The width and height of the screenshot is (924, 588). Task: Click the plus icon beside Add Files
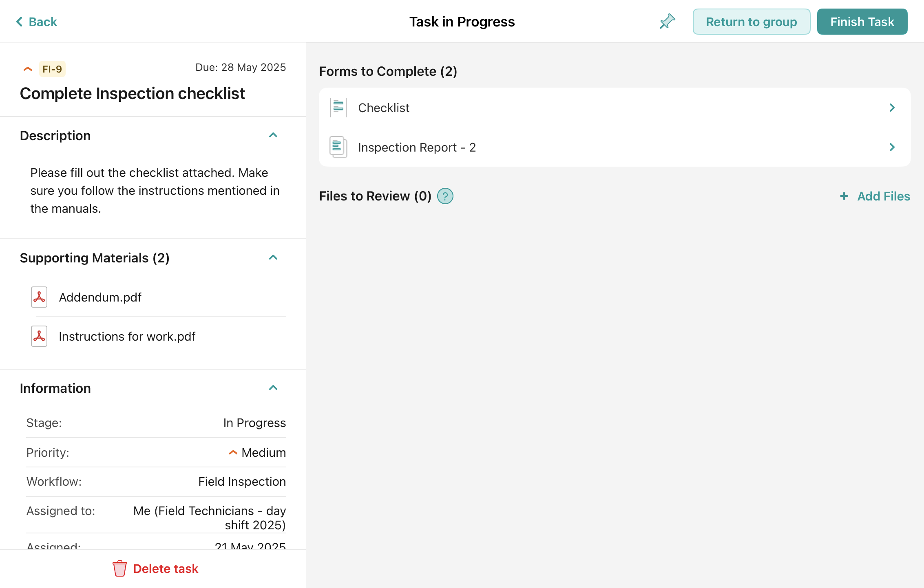pyautogui.click(x=844, y=196)
